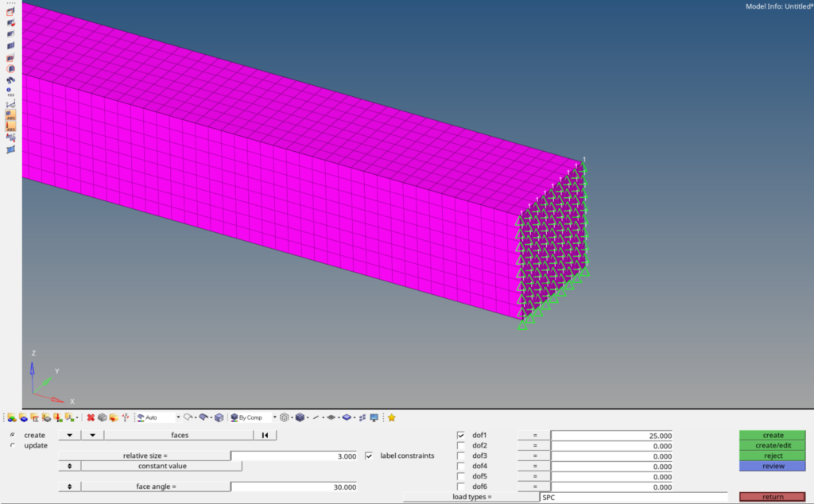
Task: Uncheck the label constraints checkbox
Action: [369, 456]
